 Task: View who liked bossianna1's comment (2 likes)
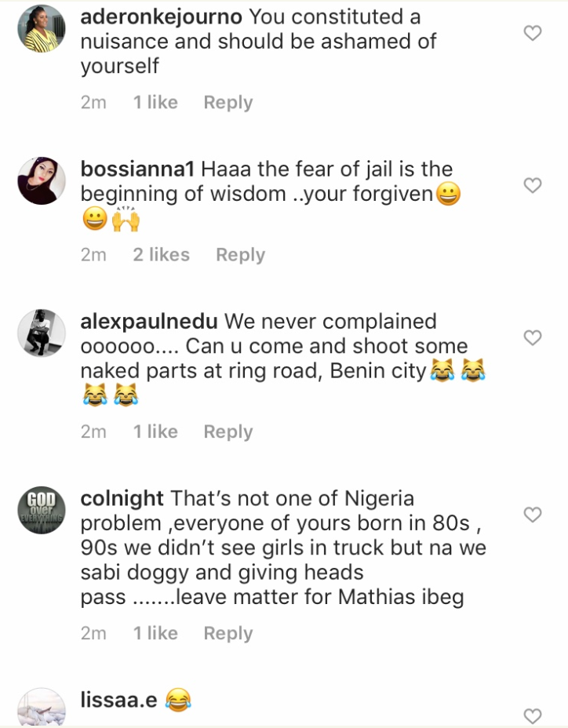click(x=161, y=255)
